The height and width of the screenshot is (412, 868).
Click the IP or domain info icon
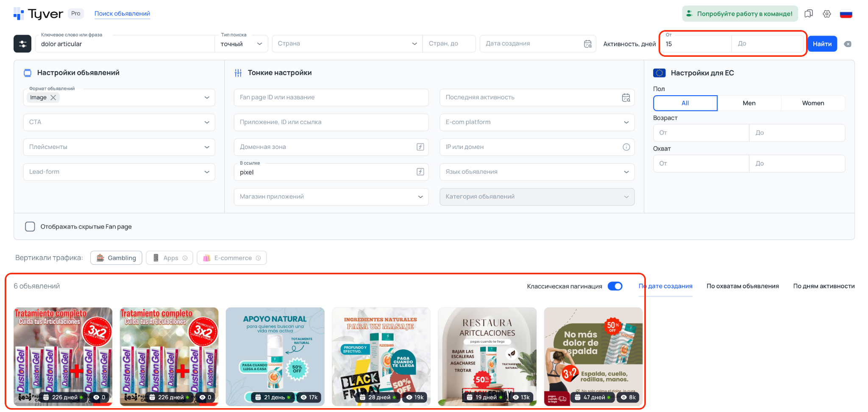pos(626,147)
